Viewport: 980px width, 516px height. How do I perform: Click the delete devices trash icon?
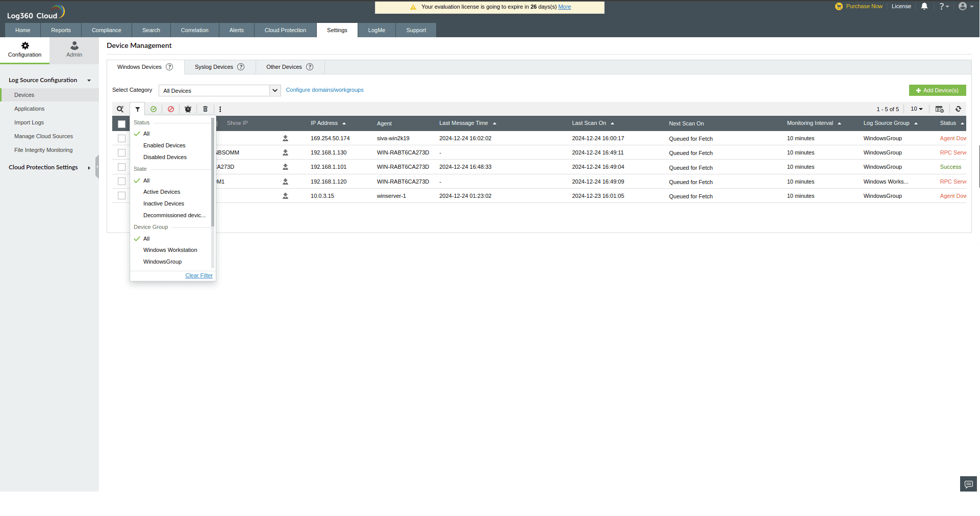[205, 109]
